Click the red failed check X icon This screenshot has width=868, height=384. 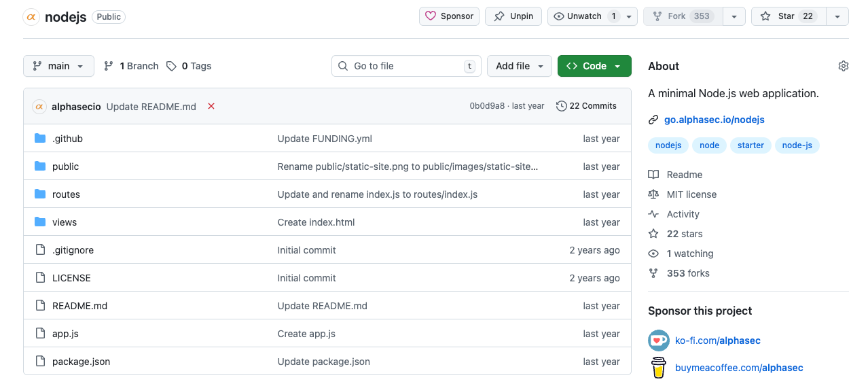click(211, 106)
